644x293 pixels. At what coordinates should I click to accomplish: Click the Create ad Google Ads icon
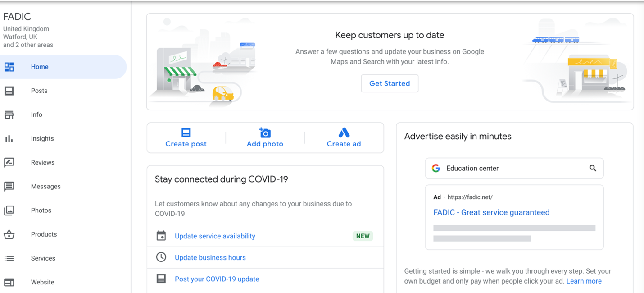point(344,133)
